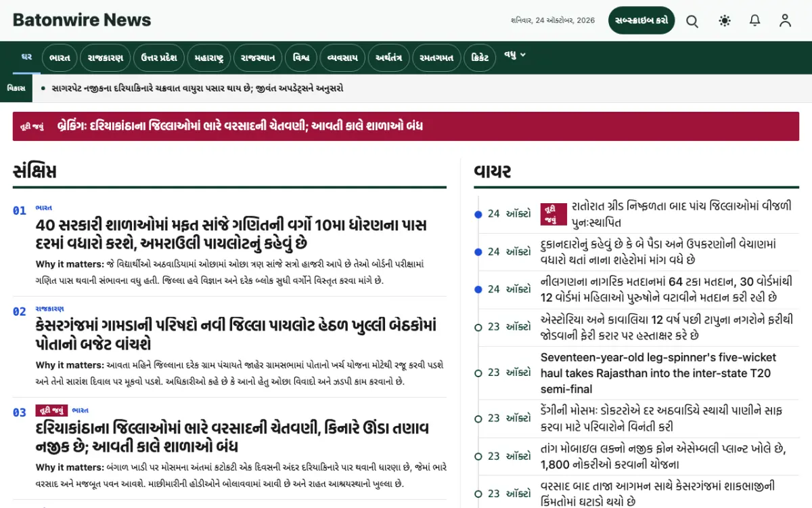Click ભારત category tag on story 01
The height and width of the screenshot is (508, 812).
coord(44,208)
